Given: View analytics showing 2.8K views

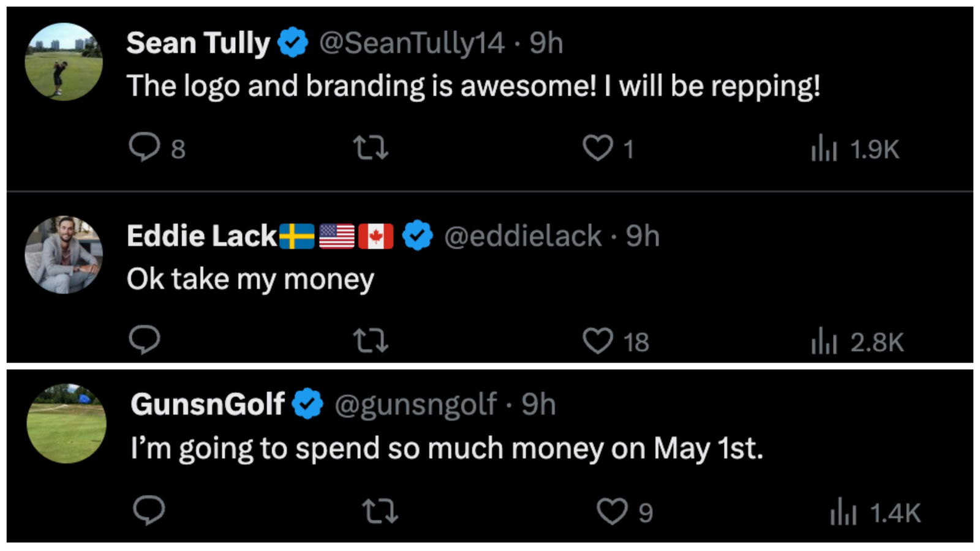Looking at the screenshot, I should [x=824, y=342].
